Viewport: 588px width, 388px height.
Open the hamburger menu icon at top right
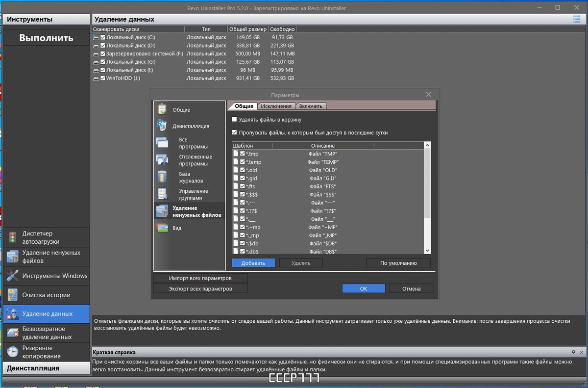tap(577, 19)
